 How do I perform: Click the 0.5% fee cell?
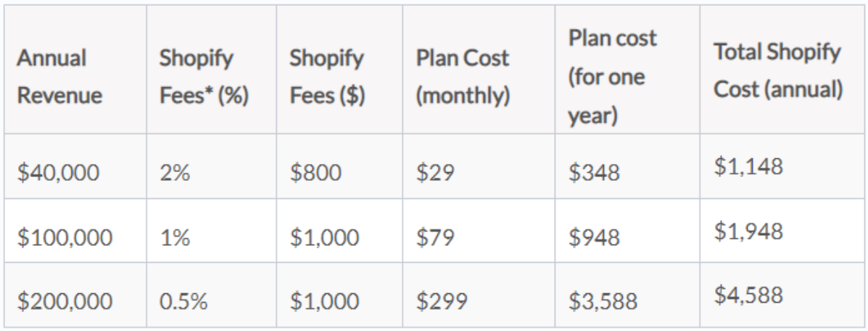point(212,295)
